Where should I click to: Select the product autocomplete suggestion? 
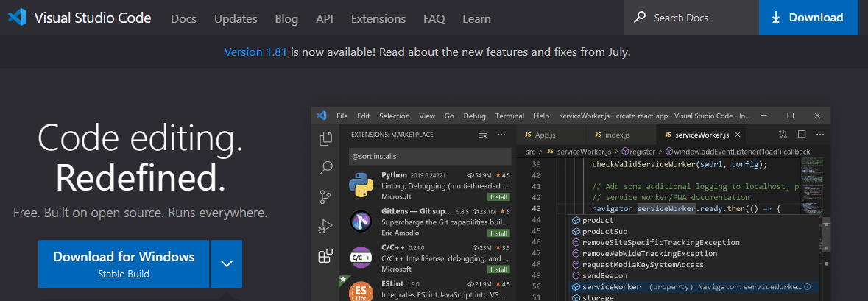(694, 220)
